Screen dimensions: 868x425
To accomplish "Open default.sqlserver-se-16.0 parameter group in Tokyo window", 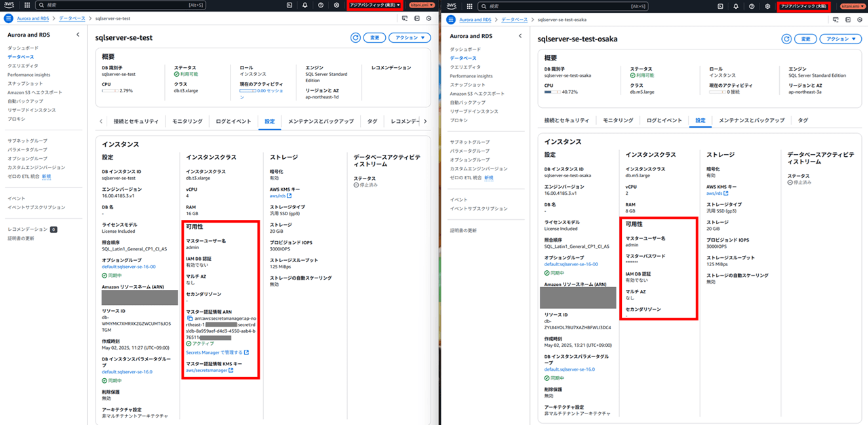I will (x=127, y=372).
